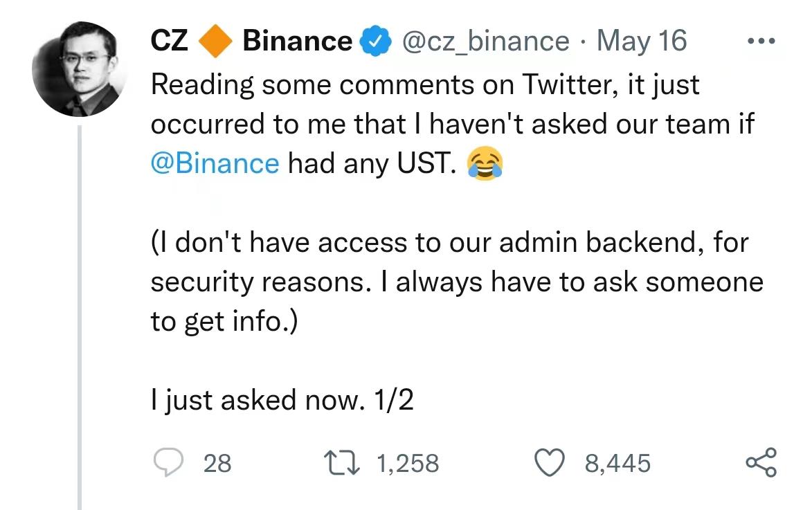812x510 pixels.
Task: Click the blue verified checkmark badge
Action: [x=375, y=41]
